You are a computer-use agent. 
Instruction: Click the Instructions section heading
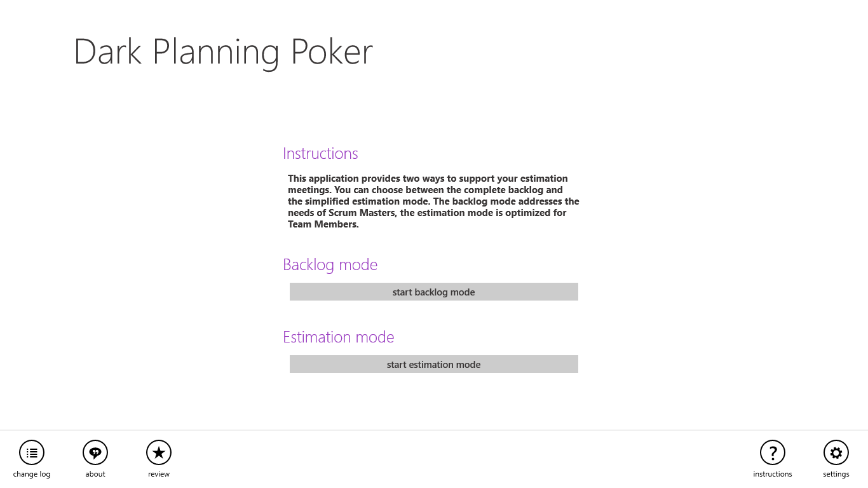pyautogui.click(x=320, y=154)
